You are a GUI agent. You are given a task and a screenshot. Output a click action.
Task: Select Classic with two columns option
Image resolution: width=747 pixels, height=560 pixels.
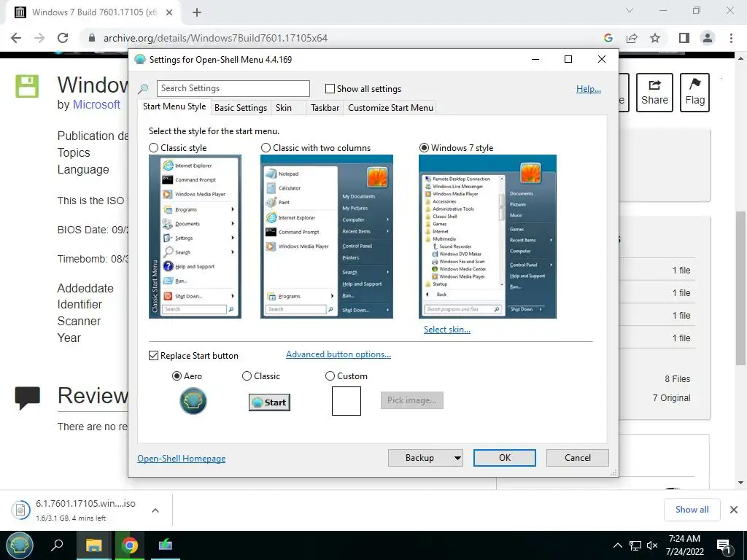click(x=266, y=148)
